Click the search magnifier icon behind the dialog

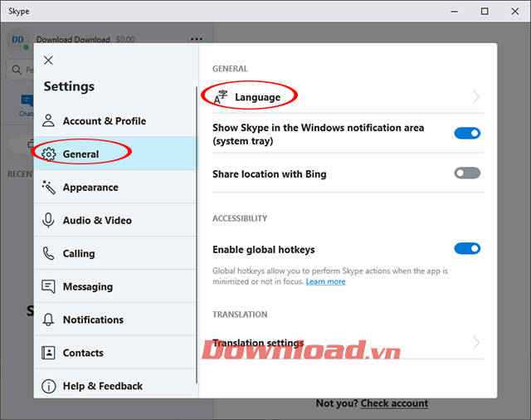(x=17, y=70)
